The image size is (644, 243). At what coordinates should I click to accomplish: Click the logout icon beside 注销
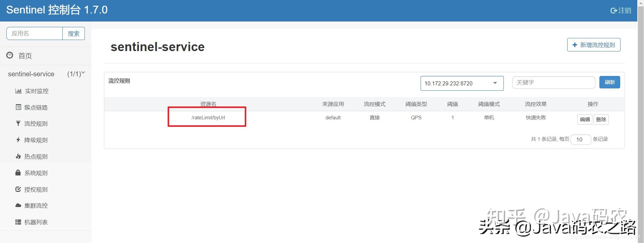coord(613,11)
